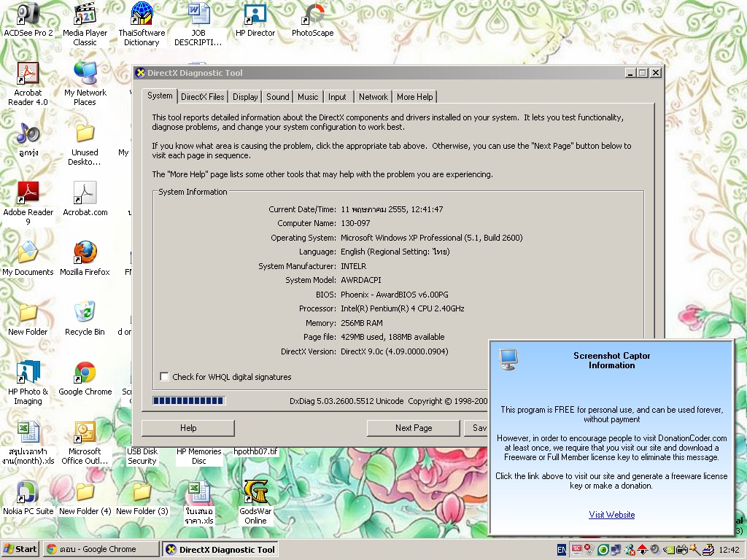The height and width of the screenshot is (560, 747).
Task: Click the EN language indicator in taskbar
Action: 562,550
